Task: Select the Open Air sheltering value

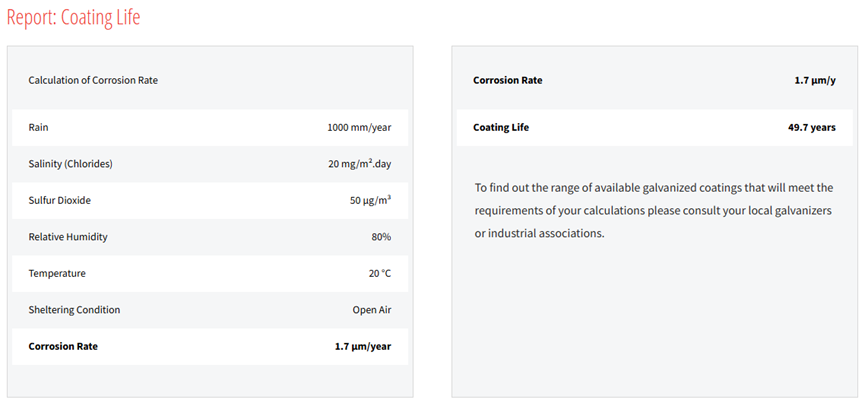Action: click(x=371, y=310)
